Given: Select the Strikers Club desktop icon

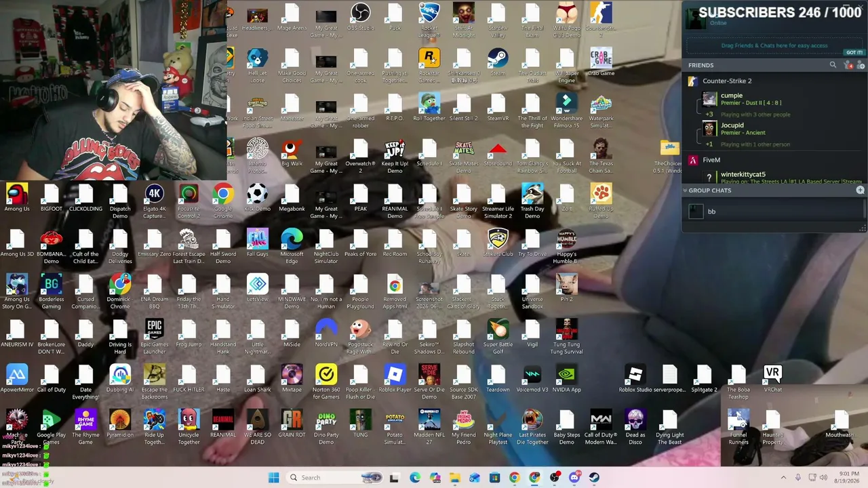Looking at the screenshot, I should pos(498,243).
